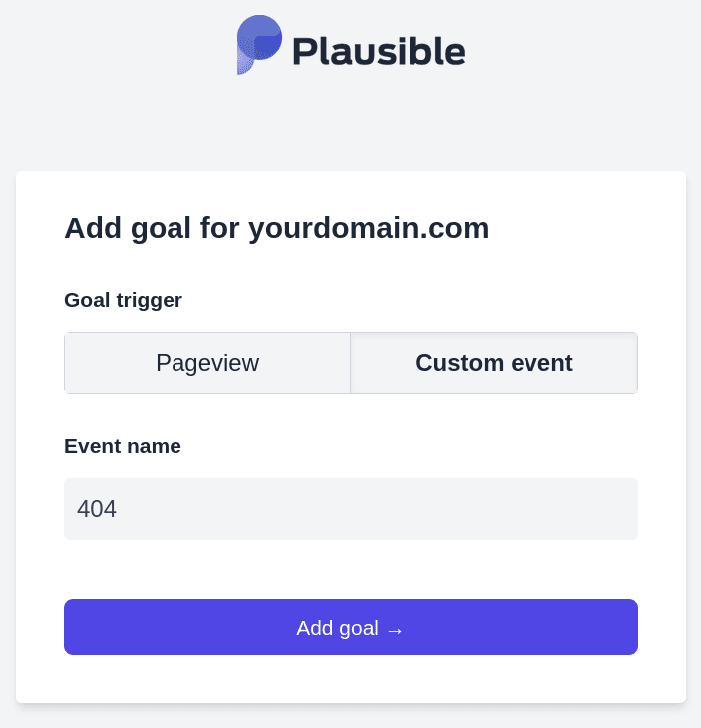Submit the form with Add goal
Image resolution: width=701 pixels, height=728 pixels.
pyautogui.click(x=351, y=627)
